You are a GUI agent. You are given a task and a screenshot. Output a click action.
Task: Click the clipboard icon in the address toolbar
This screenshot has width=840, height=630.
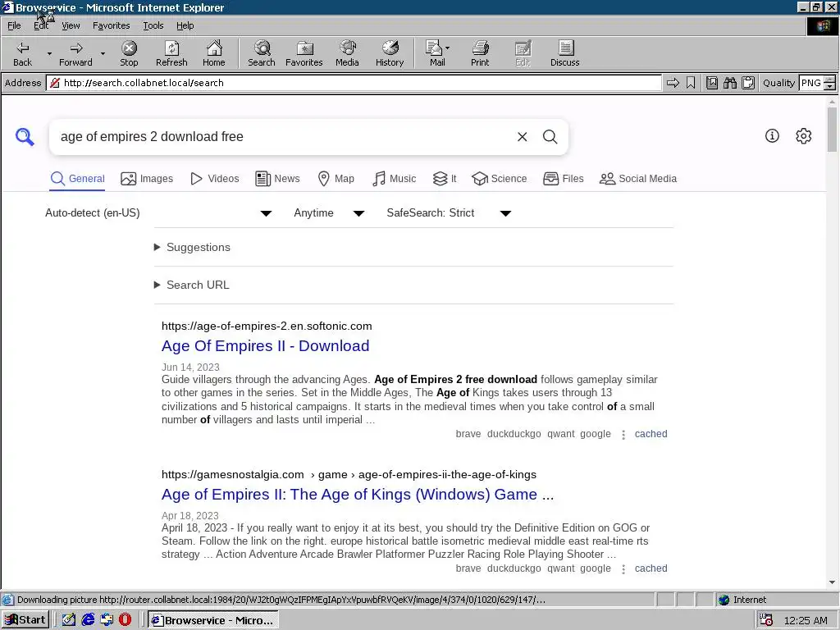point(748,83)
